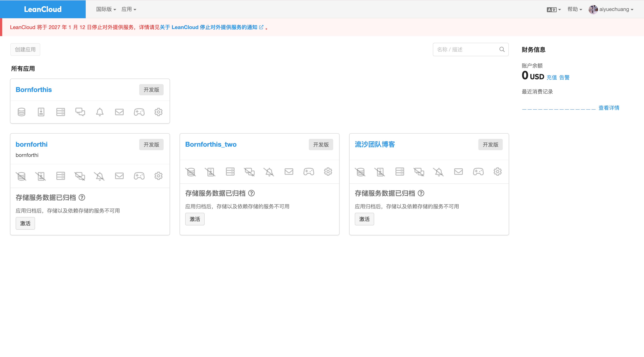This screenshot has height=357, width=644.
Task: Focus the 名称 / 描述 search field
Action: pos(471,50)
